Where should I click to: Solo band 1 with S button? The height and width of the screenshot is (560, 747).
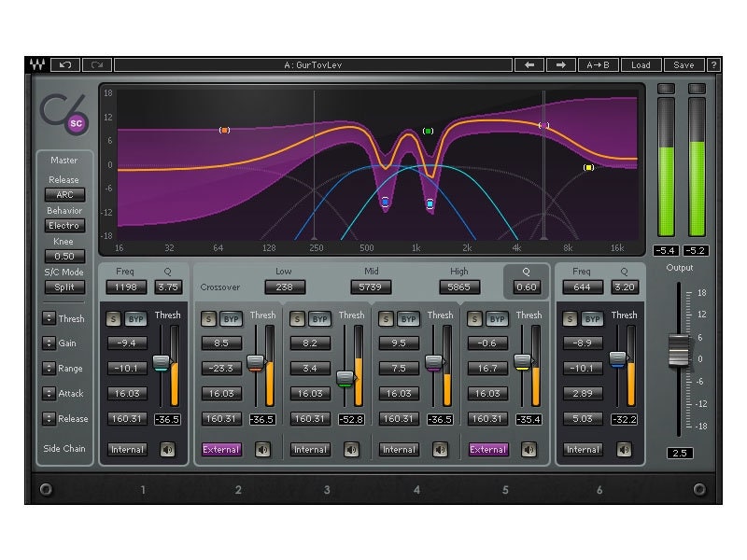[x=113, y=319]
